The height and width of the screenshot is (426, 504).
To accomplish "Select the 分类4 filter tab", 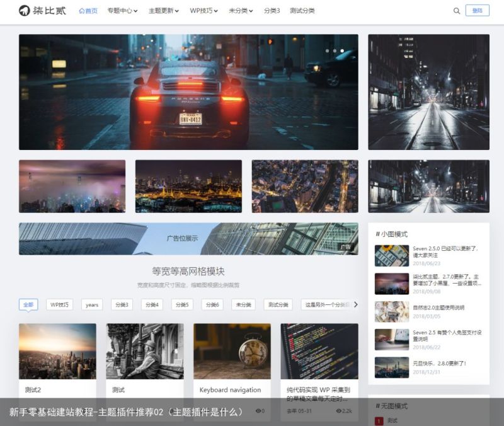I will 152,304.
